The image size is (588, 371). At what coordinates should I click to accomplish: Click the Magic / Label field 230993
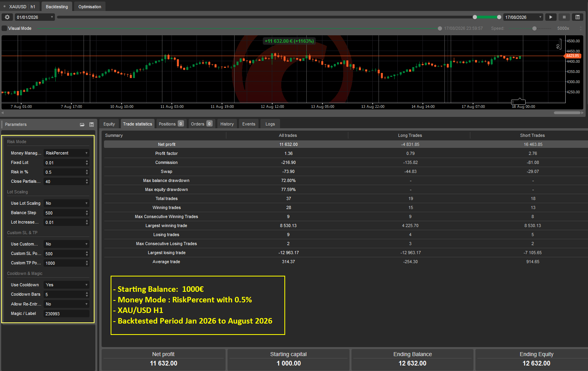point(66,314)
